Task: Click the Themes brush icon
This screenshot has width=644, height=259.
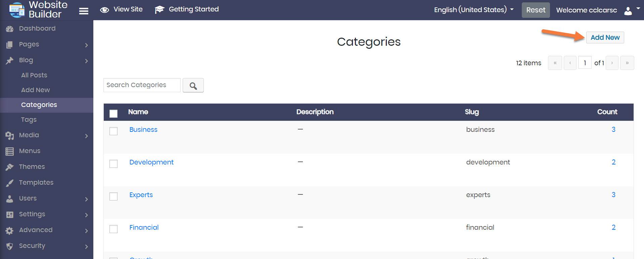Action: pyautogui.click(x=10, y=167)
